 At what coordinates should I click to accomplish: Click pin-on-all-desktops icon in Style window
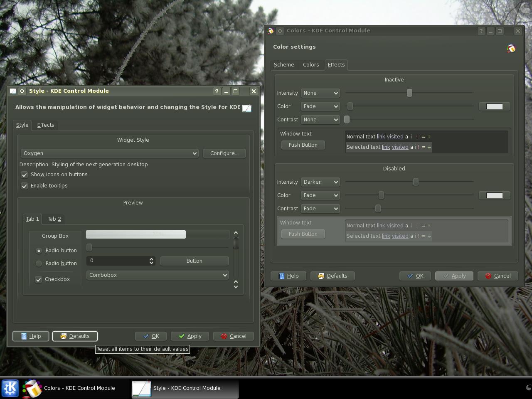(x=22, y=91)
